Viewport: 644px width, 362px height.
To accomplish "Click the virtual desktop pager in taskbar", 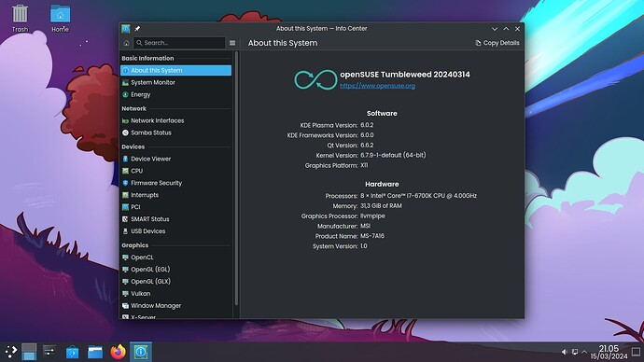I will coord(29,352).
